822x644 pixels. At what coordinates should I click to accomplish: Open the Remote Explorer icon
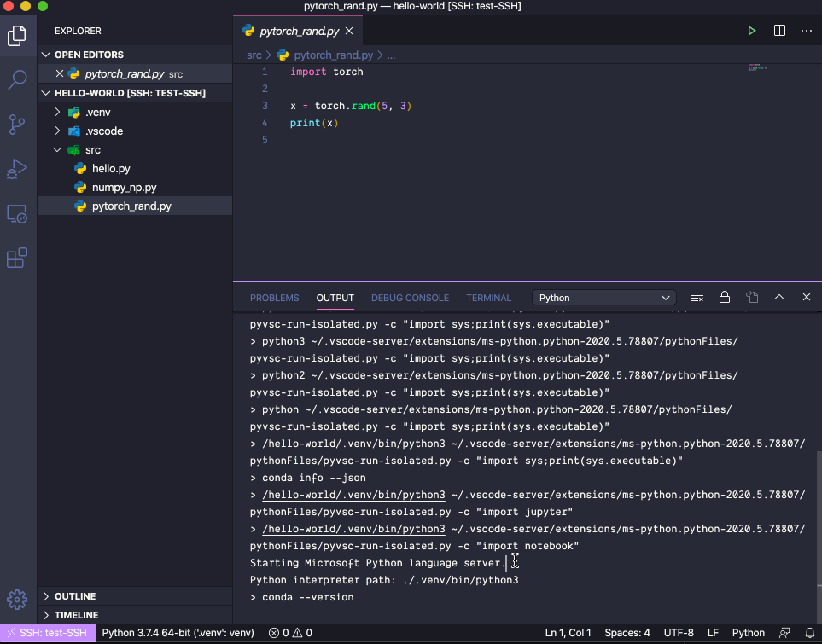click(x=18, y=214)
